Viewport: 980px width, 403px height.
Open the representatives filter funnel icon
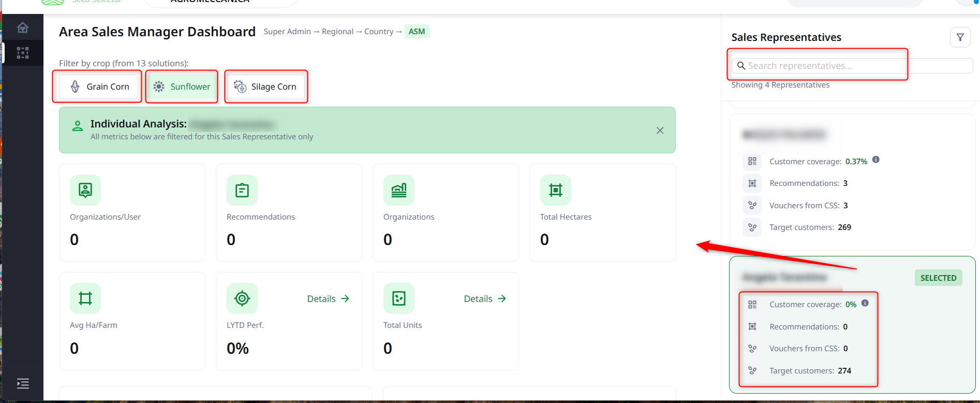click(x=960, y=37)
